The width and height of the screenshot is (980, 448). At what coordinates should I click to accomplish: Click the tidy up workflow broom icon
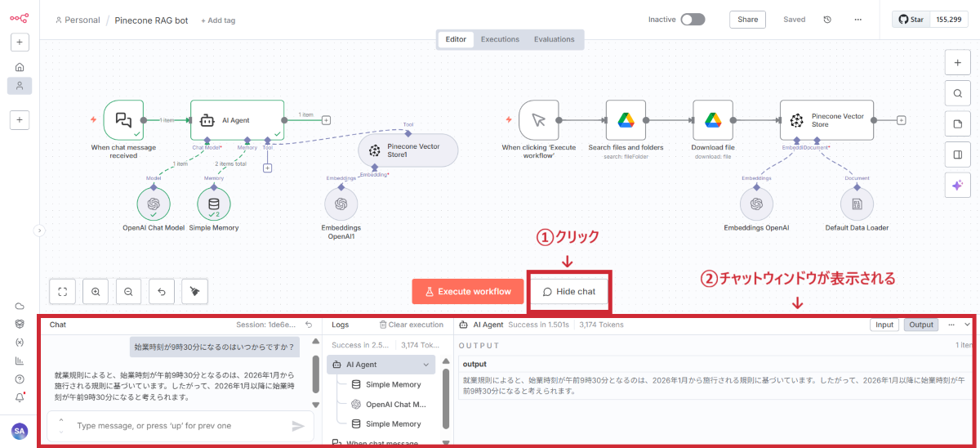pos(194,291)
